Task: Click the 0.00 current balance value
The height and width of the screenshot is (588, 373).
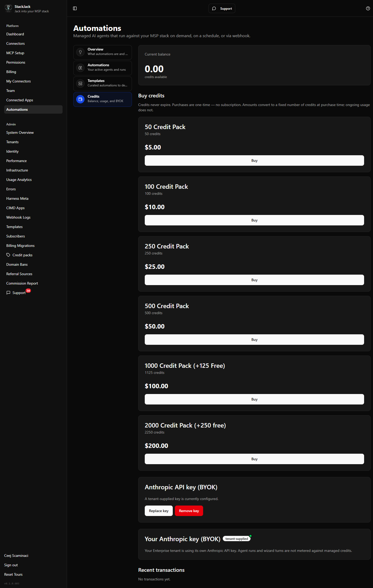Action: pyautogui.click(x=154, y=69)
